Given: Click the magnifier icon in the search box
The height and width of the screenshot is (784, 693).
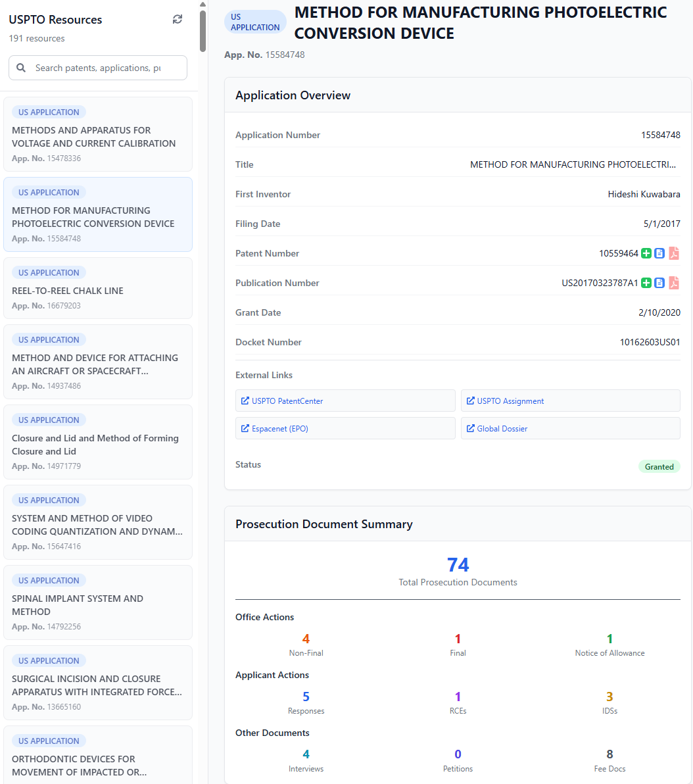Looking at the screenshot, I should coord(21,68).
